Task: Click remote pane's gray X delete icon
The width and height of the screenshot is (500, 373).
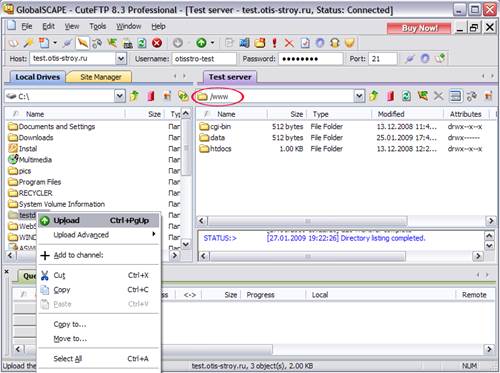Action: click(439, 96)
